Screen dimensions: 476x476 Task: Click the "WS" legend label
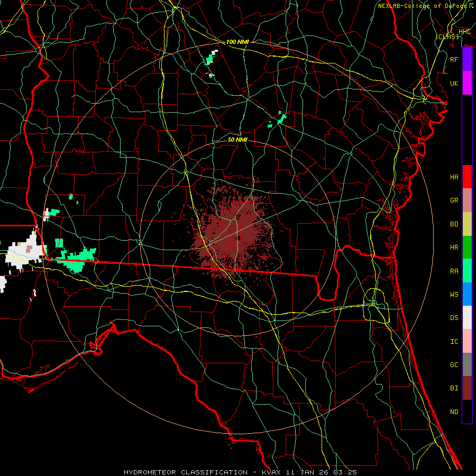454,294
